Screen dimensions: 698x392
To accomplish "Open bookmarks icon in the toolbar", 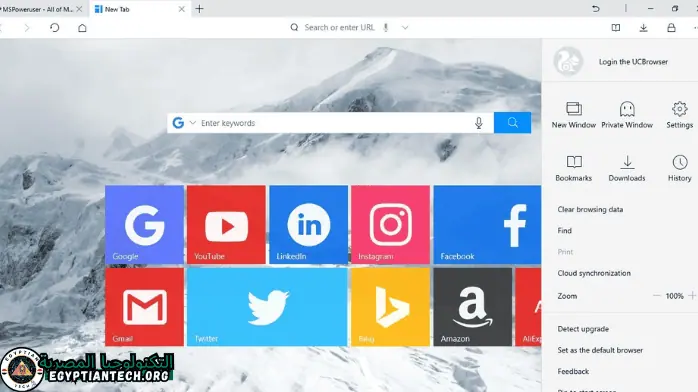I will (616, 28).
